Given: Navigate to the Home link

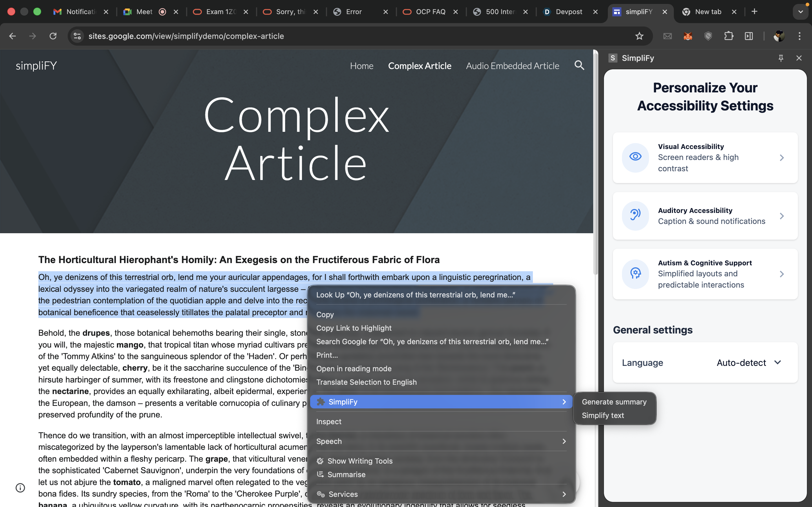Looking at the screenshot, I should [361, 66].
